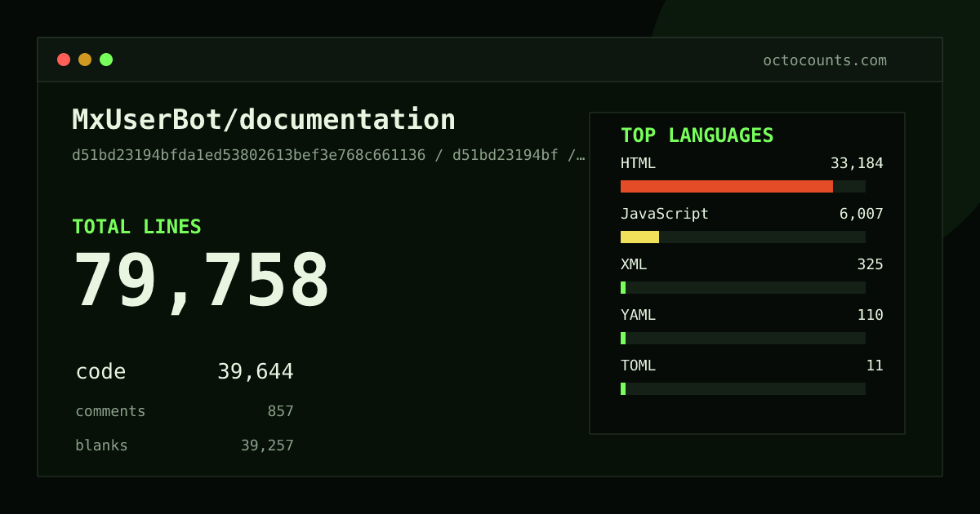The image size is (980, 514).
Task: Select the YAML line count 110
Action: pos(870,315)
